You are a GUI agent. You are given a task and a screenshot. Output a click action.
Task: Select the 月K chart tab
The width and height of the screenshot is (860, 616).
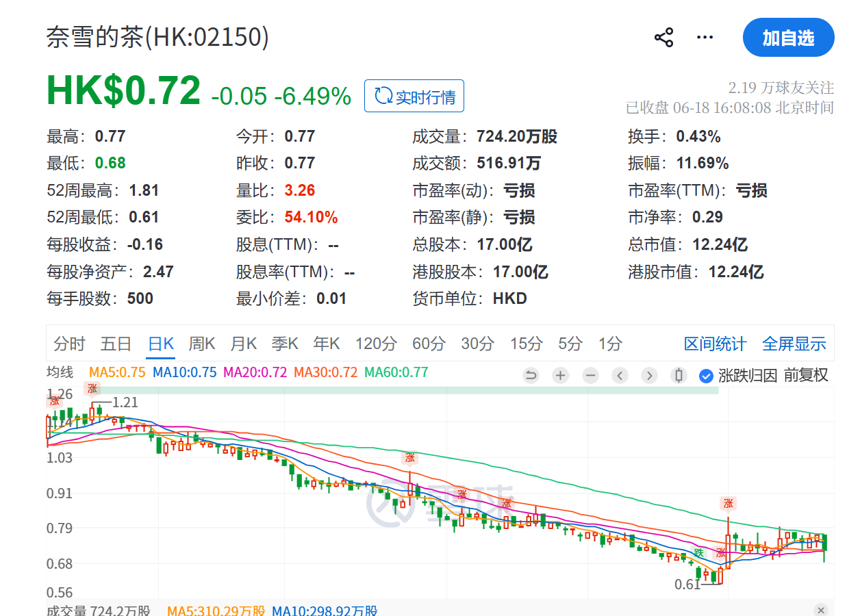point(243,344)
